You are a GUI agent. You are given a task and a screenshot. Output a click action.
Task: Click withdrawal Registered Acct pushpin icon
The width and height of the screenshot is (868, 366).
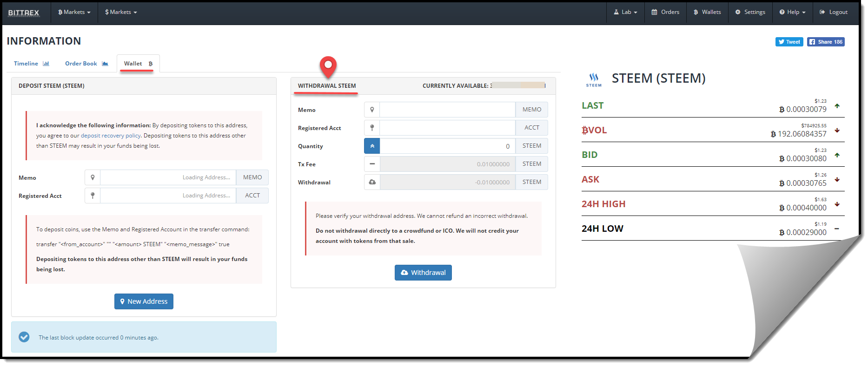[x=372, y=128]
